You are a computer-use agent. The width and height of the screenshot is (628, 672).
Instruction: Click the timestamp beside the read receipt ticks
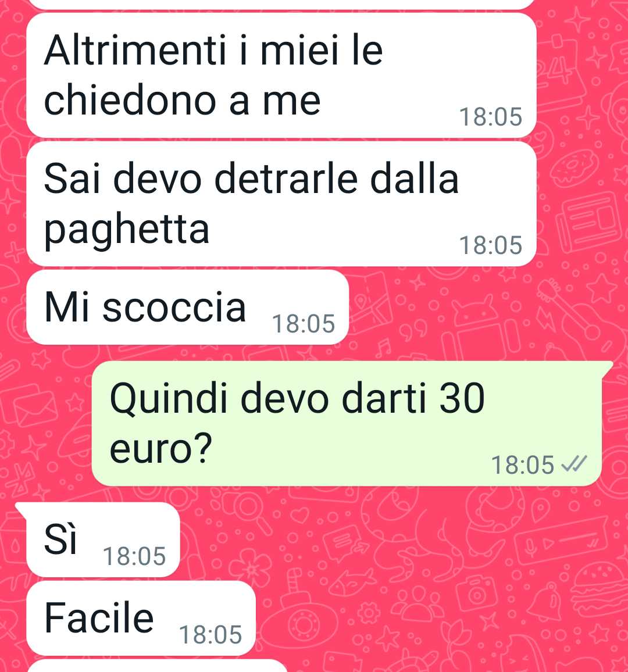523,465
